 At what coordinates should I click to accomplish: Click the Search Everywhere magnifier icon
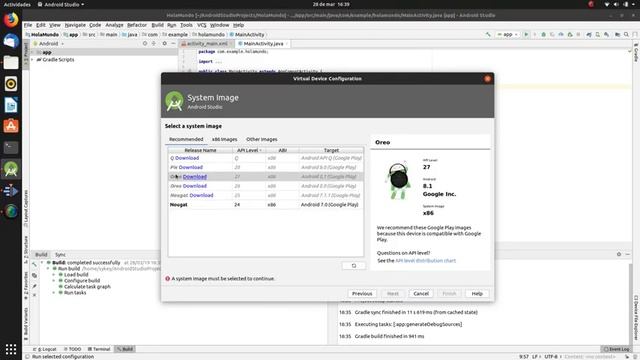[x=626, y=35]
